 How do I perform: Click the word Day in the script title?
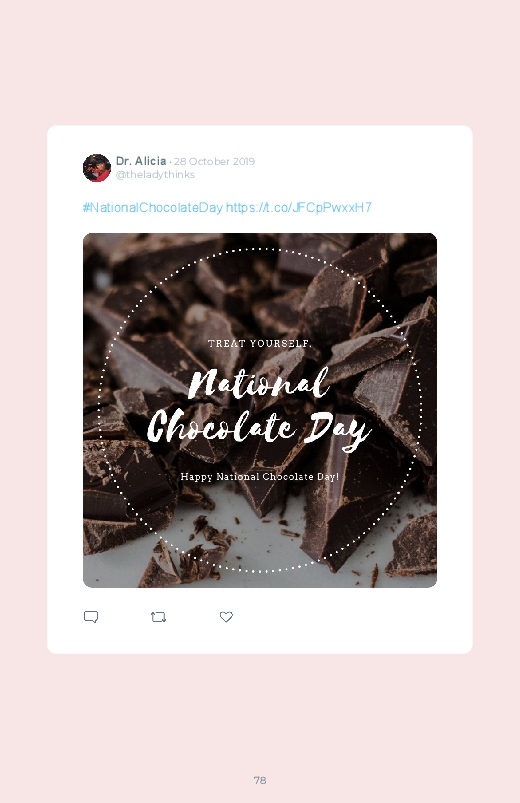[x=338, y=430]
